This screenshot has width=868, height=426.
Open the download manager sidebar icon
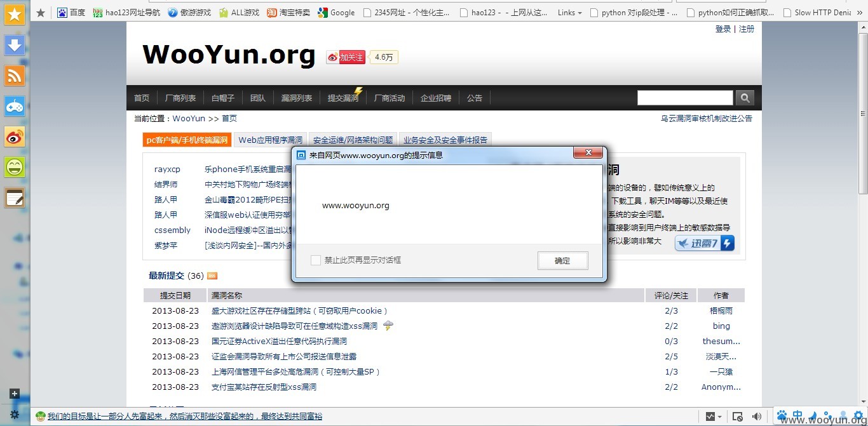click(x=15, y=45)
